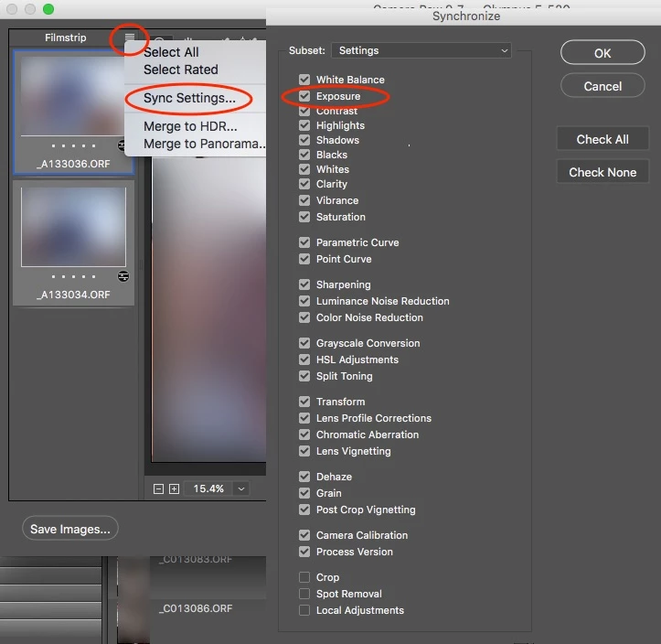Uncheck Grayscale Conversion checkbox
661x644 pixels.
tap(304, 344)
